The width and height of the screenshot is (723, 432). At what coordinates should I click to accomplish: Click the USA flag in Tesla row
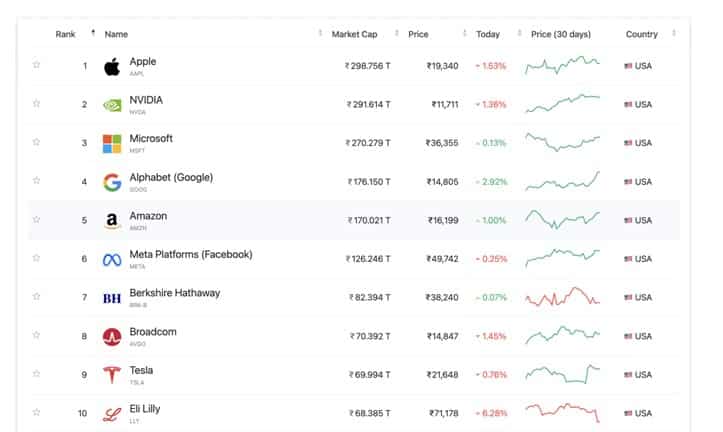[x=628, y=375]
